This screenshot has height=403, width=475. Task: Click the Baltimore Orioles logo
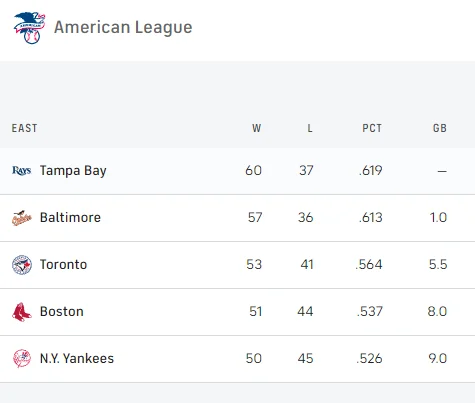(22, 218)
